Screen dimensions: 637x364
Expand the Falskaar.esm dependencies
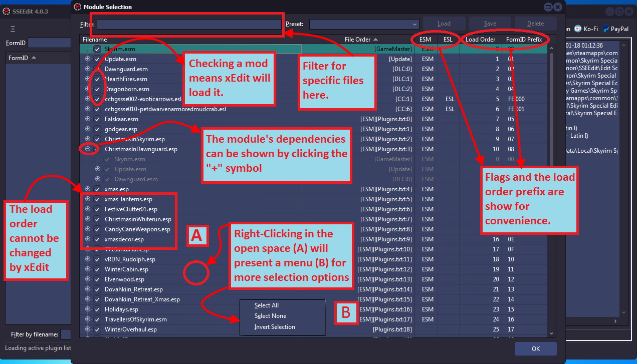pyautogui.click(x=88, y=119)
